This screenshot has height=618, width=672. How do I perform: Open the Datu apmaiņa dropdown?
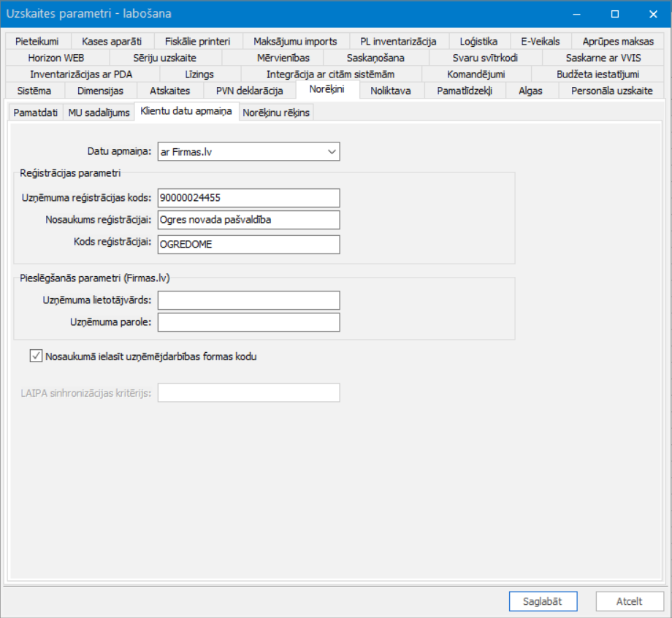[x=248, y=152]
